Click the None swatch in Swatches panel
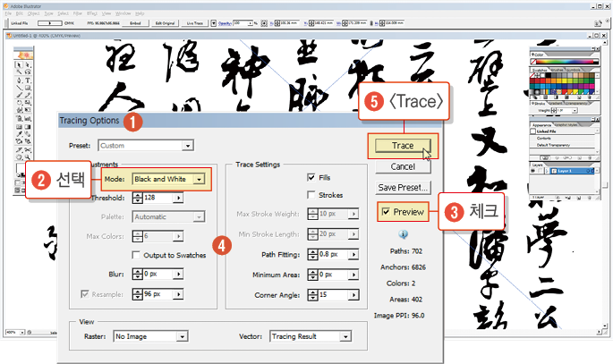 click(533, 75)
